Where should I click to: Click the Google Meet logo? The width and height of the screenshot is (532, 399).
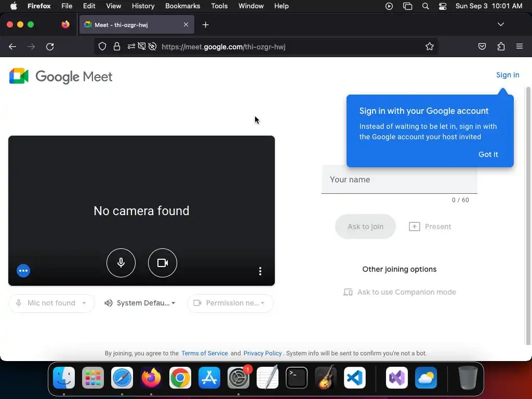point(61,76)
